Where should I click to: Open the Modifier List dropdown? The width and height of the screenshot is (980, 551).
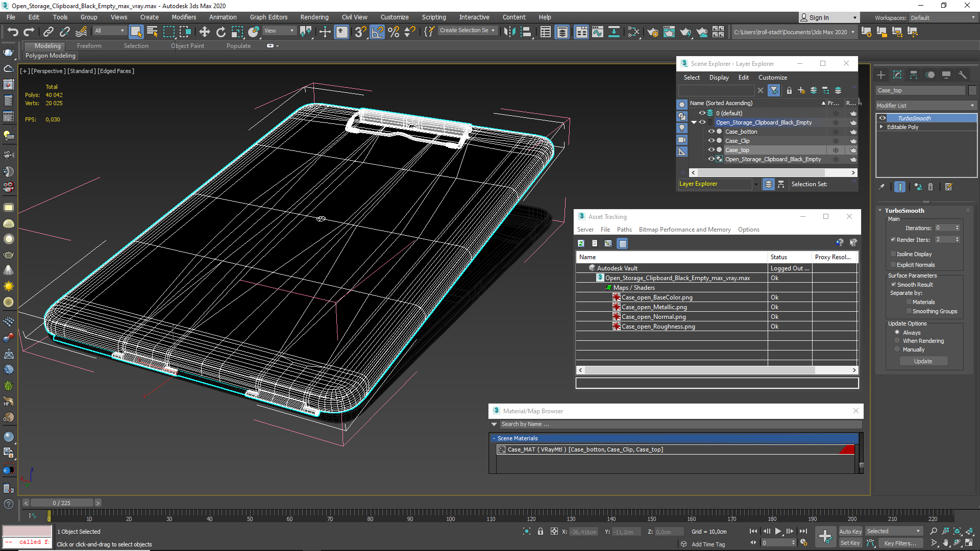pos(925,106)
